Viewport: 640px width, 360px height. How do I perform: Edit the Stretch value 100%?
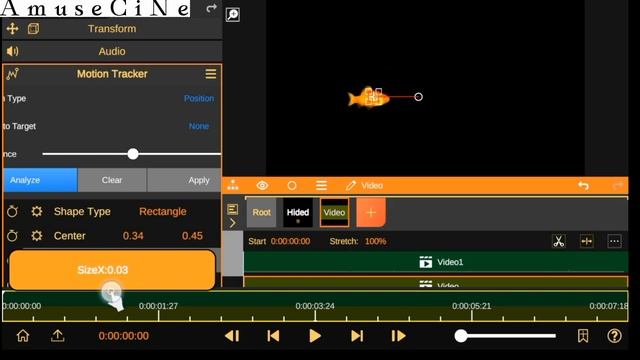click(376, 241)
